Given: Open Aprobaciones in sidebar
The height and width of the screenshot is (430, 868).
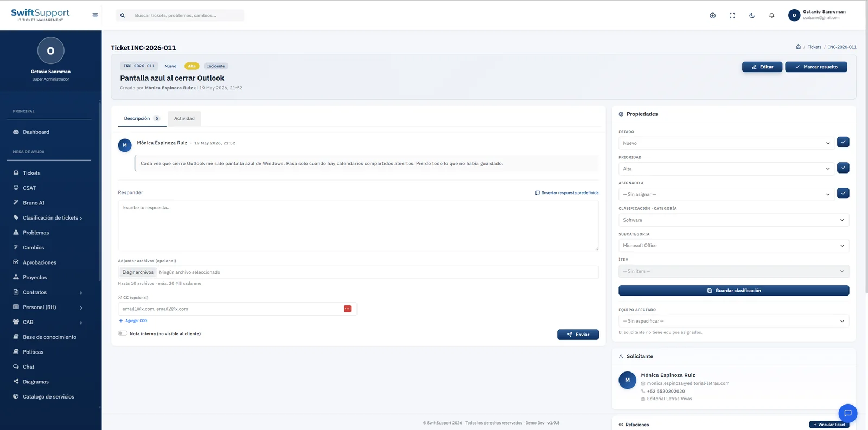Looking at the screenshot, I should click(x=40, y=262).
